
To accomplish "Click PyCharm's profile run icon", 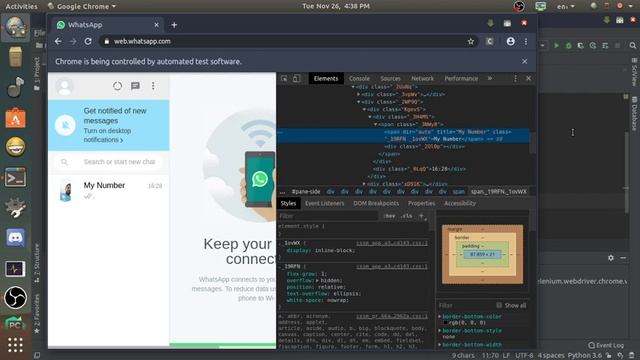I will (x=593, y=46).
